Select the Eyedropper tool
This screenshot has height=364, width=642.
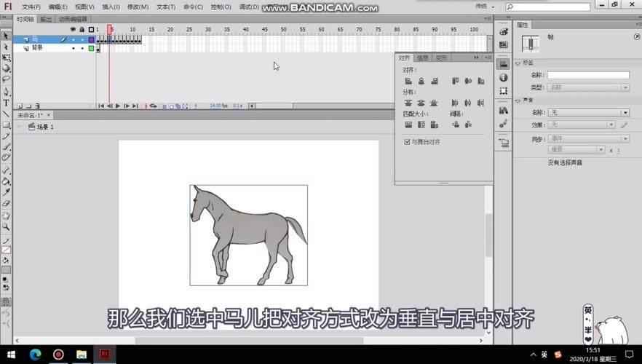coord(6,192)
